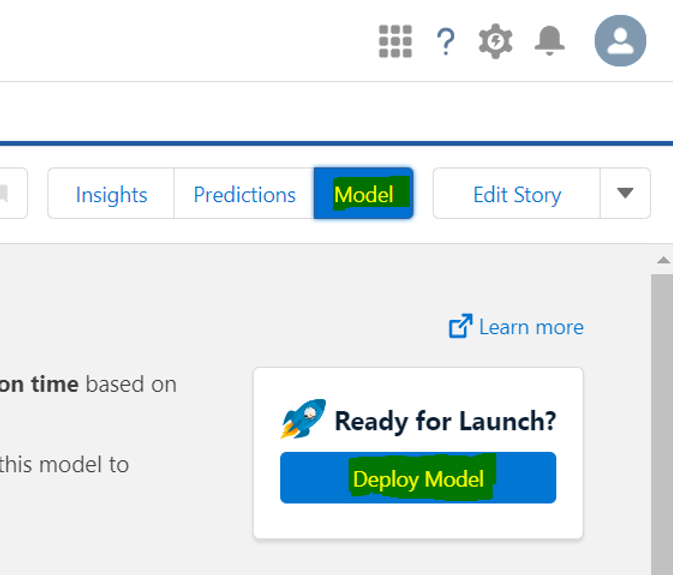This screenshot has width=673, height=575.
Task: Select the Model tab
Action: [x=364, y=194]
